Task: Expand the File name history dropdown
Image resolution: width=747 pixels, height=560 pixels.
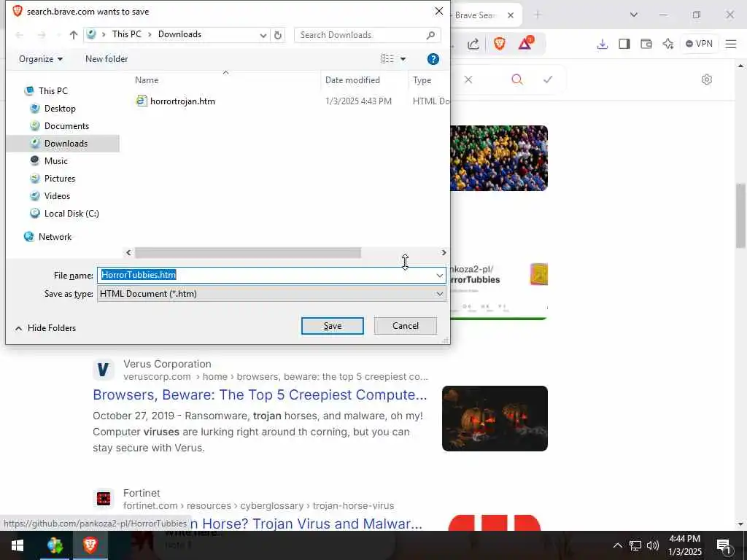Action: 439,275
